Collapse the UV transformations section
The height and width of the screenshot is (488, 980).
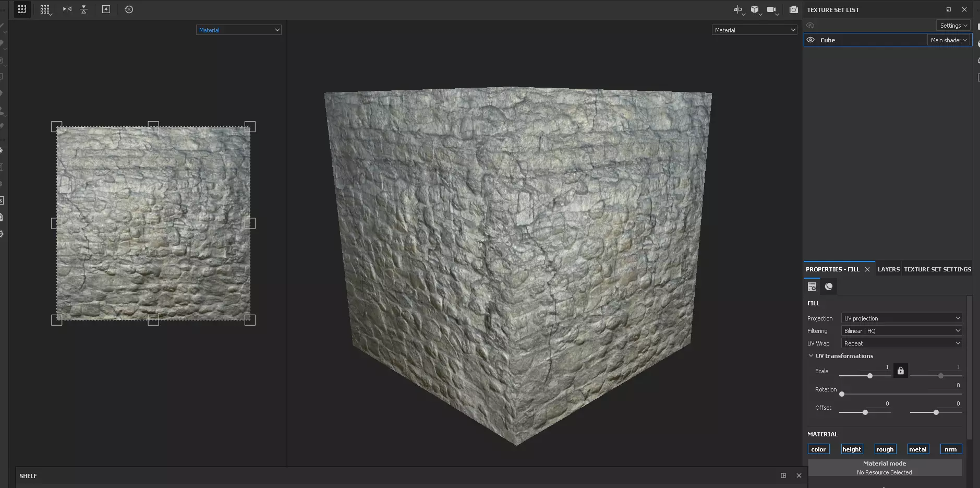click(x=810, y=355)
